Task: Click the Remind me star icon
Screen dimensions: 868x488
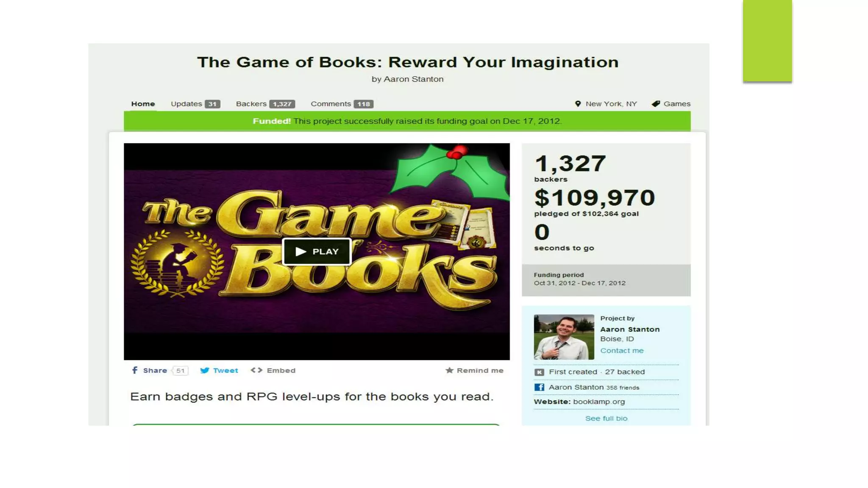Action: [450, 370]
